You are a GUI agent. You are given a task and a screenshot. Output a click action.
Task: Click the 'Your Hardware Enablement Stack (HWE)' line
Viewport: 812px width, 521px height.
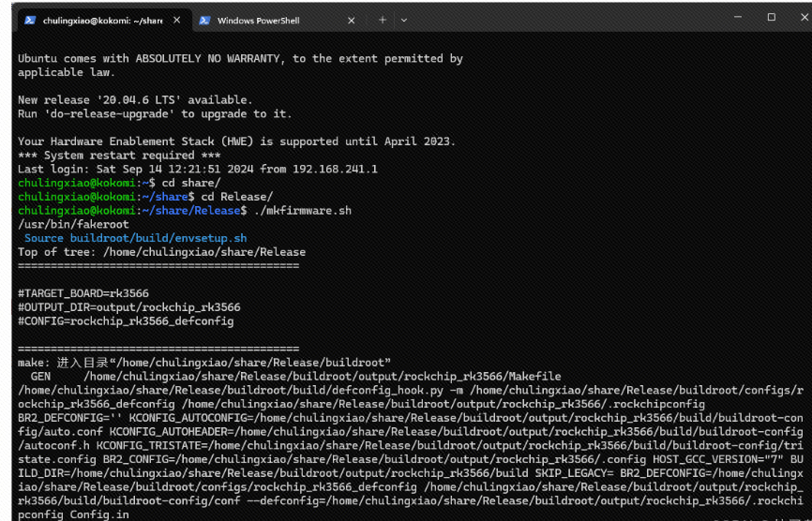coord(236,141)
